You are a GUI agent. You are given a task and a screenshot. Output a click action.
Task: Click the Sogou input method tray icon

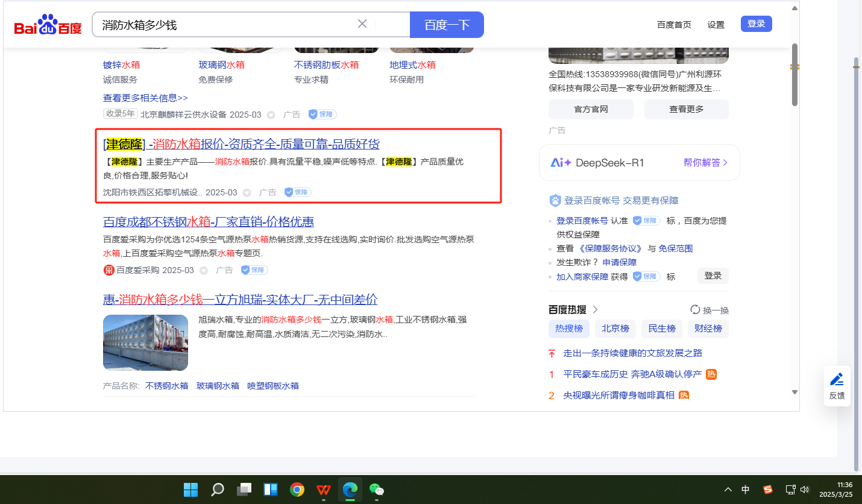click(x=767, y=490)
